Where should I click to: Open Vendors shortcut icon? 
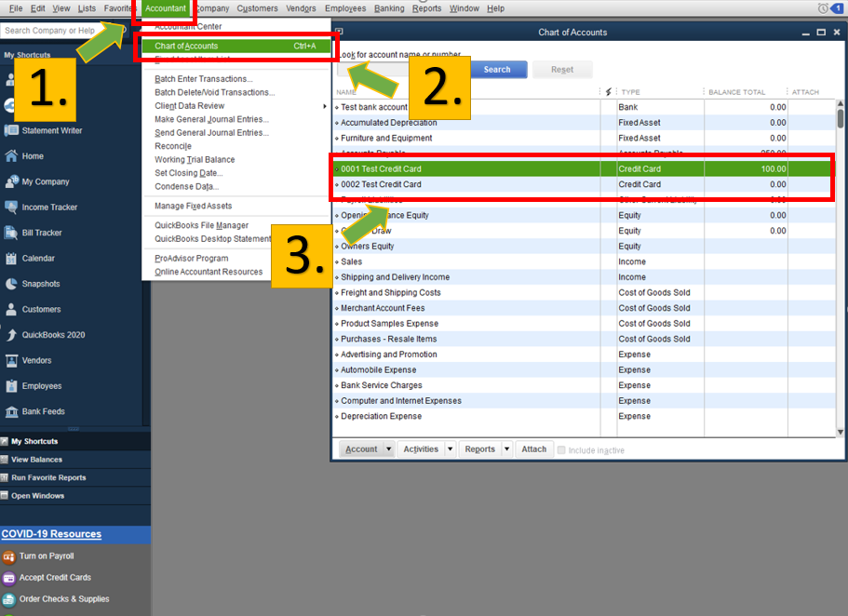coord(11,360)
